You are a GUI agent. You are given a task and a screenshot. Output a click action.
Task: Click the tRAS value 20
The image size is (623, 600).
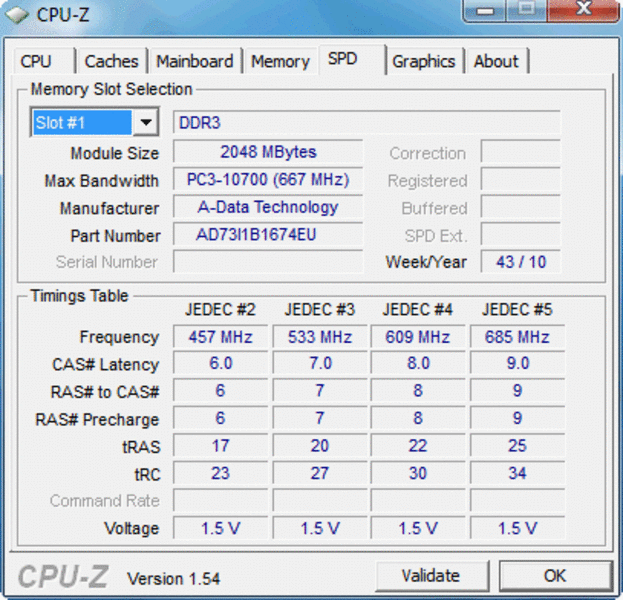tap(320, 445)
